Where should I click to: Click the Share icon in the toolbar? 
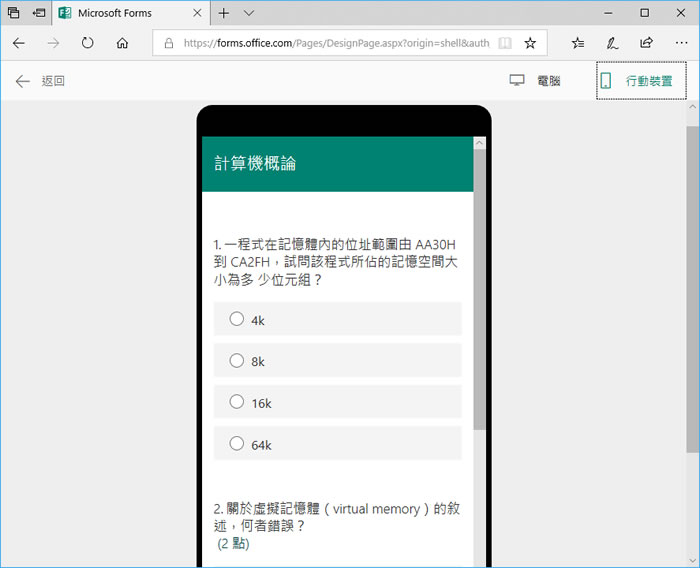(646, 43)
